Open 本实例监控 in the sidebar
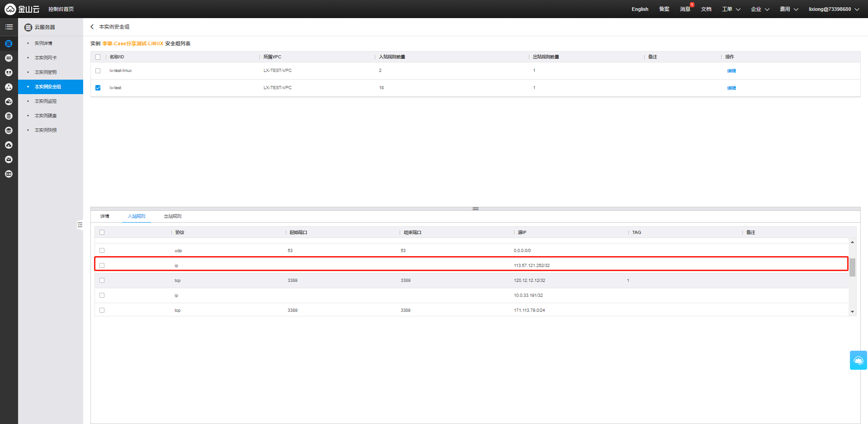 [46, 101]
